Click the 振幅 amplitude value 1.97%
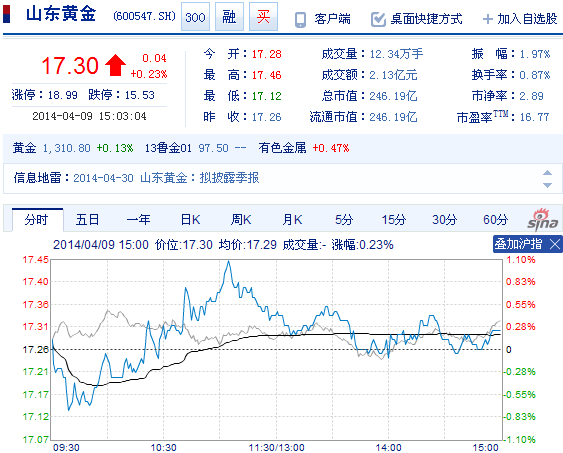 [x=535, y=54]
